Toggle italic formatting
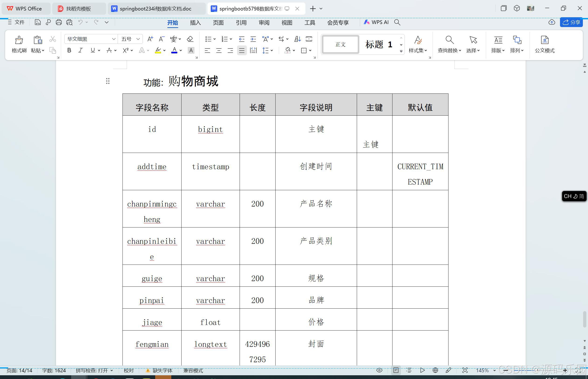 (80, 50)
